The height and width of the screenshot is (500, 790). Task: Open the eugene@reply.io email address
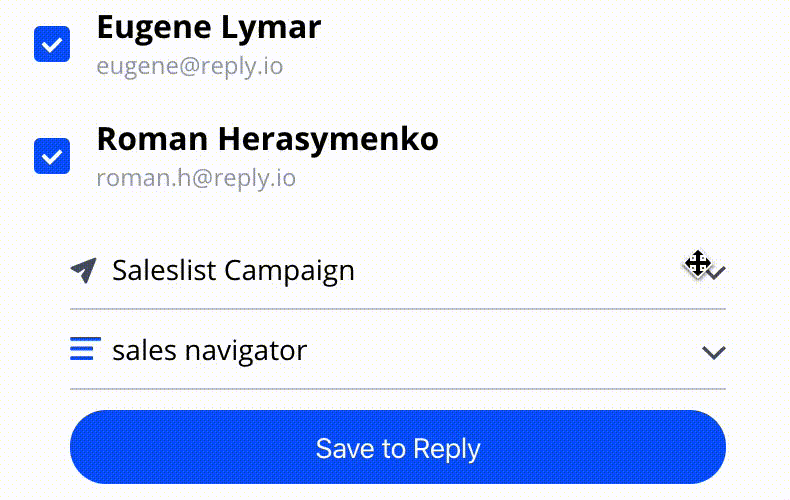coord(189,67)
